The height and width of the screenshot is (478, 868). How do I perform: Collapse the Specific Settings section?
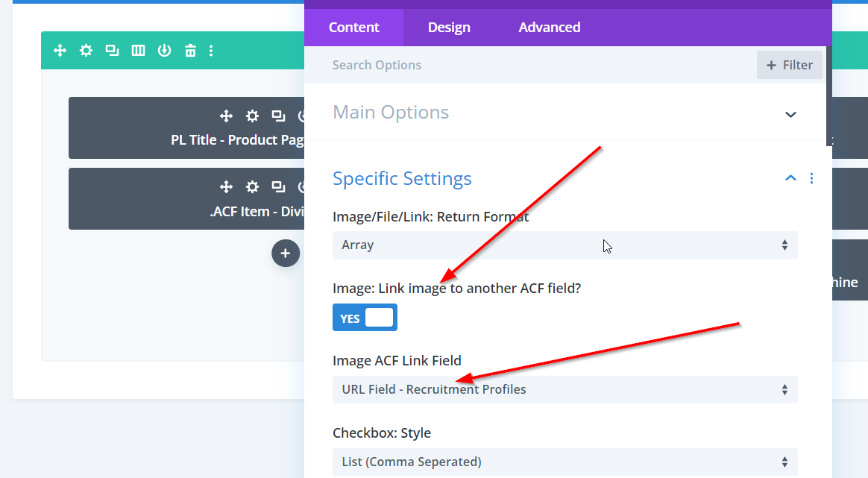coord(790,178)
